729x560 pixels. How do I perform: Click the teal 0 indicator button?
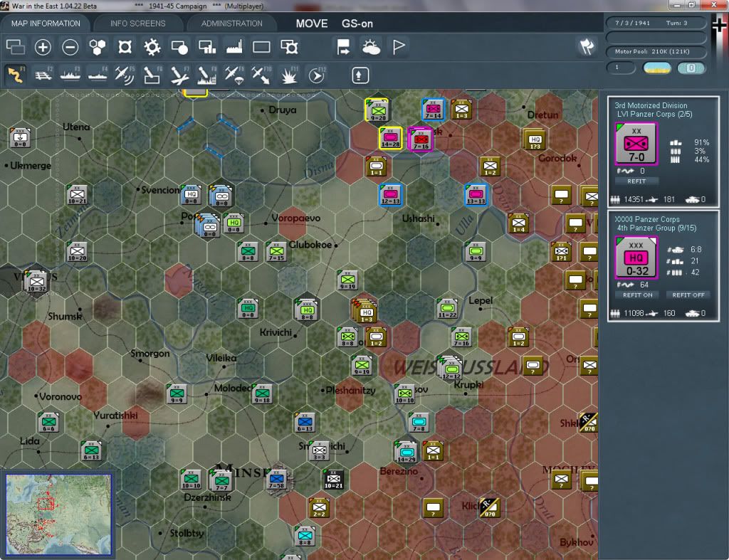pos(691,68)
